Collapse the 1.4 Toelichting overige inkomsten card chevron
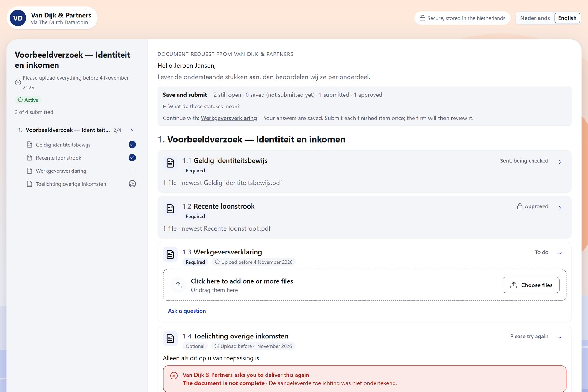Viewport: 588px width, 392px height. [560, 337]
